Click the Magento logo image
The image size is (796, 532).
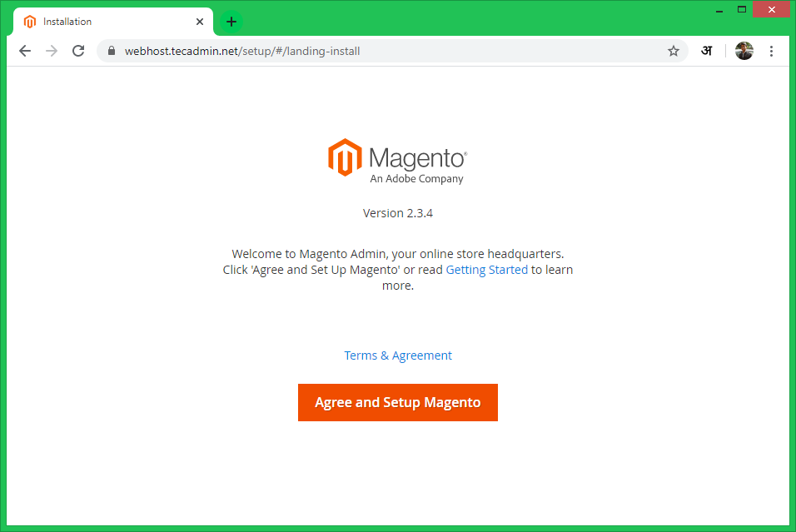[x=397, y=161]
